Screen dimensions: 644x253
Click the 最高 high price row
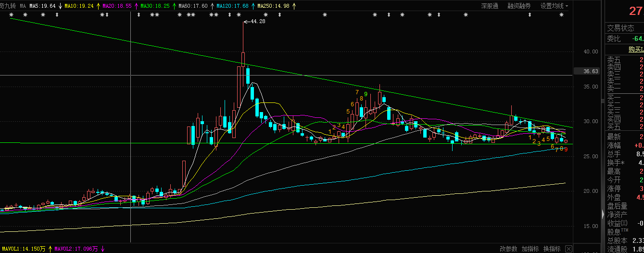(624, 171)
